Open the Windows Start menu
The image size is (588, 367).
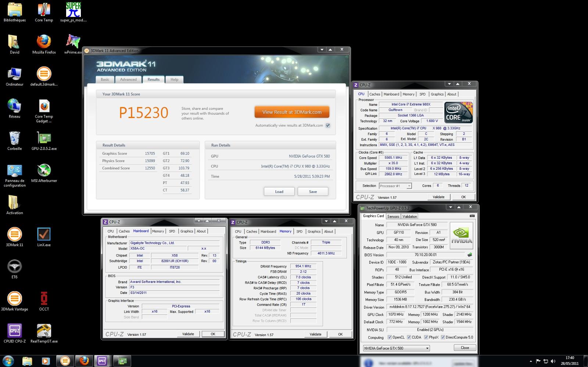(x=8, y=361)
